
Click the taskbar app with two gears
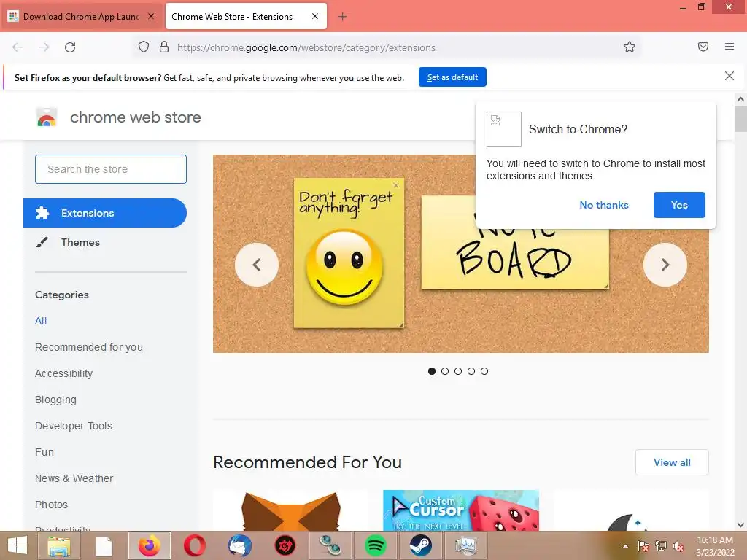point(330,545)
